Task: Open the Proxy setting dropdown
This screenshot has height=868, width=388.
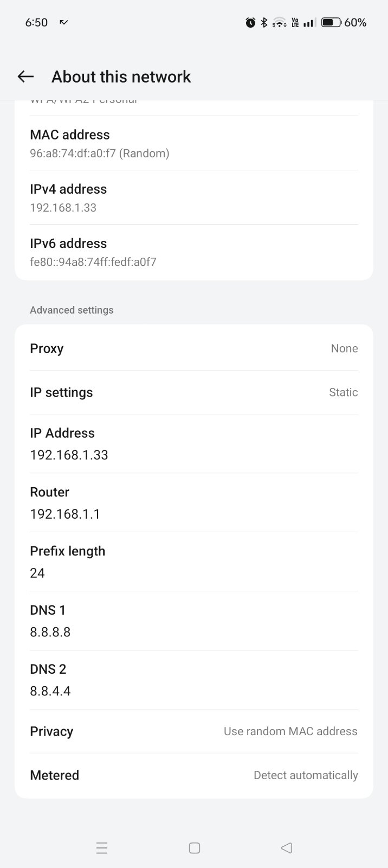Action: (194, 348)
